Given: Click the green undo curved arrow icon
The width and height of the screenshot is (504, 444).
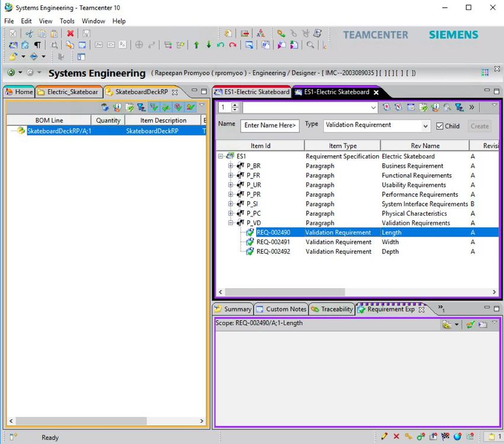Looking at the screenshot, I should (x=221, y=45).
